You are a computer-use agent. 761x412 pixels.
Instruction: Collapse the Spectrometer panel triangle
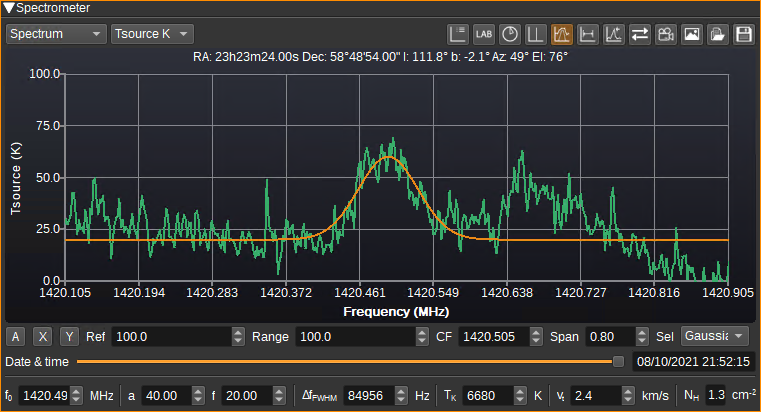point(9,8)
